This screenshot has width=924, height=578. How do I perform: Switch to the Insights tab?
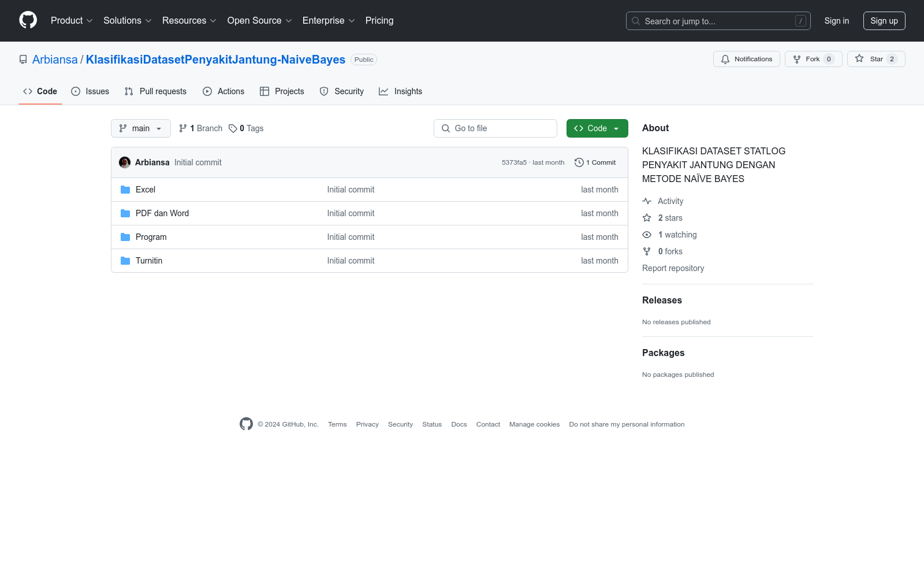(400, 91)
